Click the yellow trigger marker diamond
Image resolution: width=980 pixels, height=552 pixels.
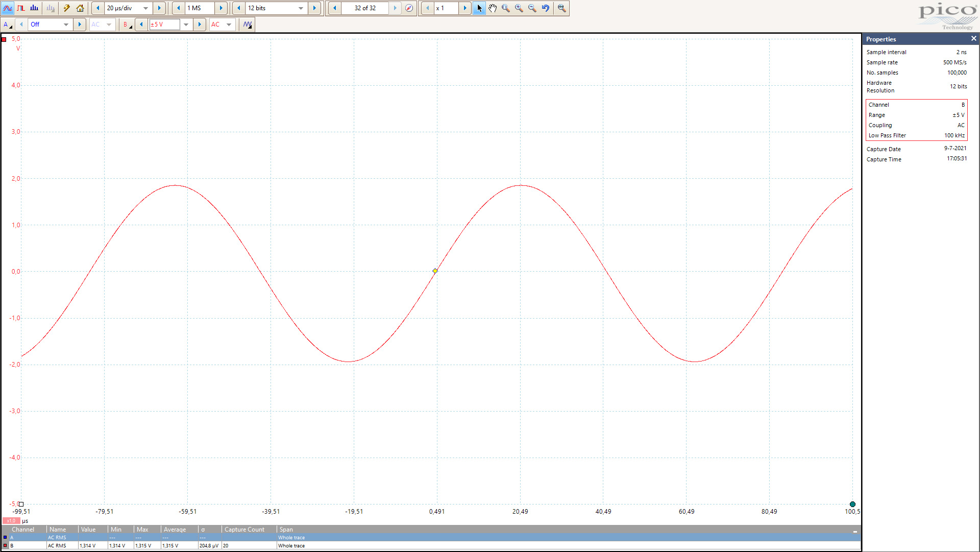pyautogui.click(x=435, y=271)
